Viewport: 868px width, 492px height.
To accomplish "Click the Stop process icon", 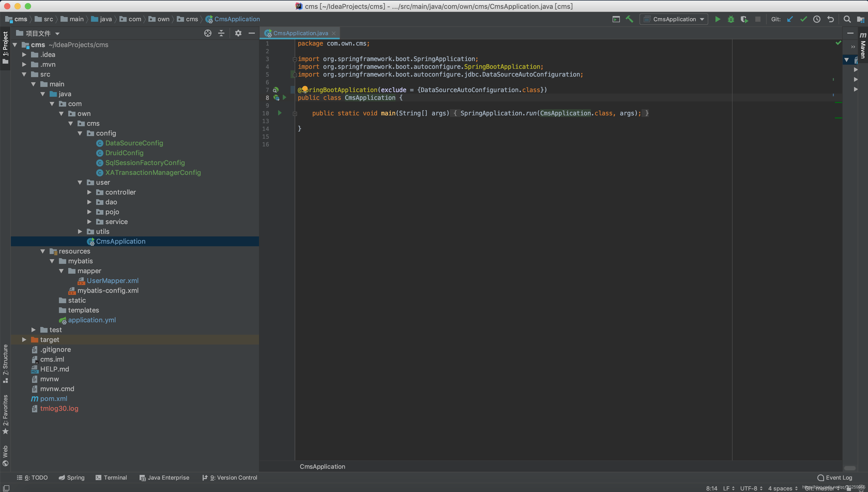I will (x=758, y=19).
